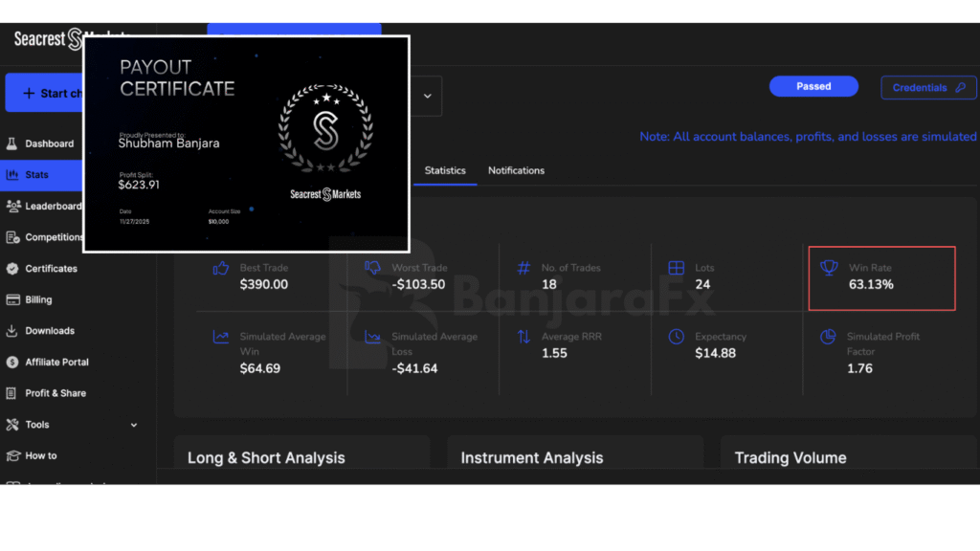980x551 pixels.
Task: Click the Downloads arrow icon
Action: [x=12, y=331]
